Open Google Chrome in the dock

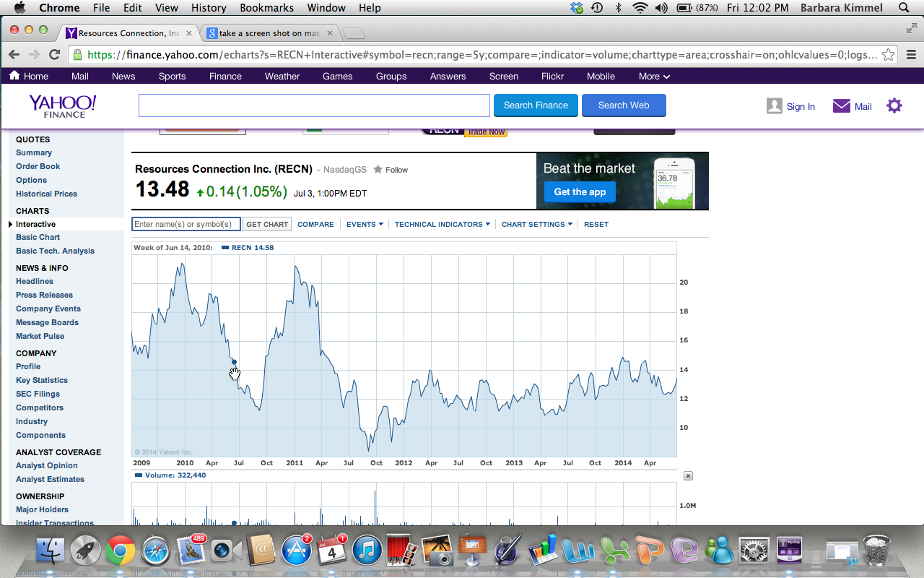121,551
